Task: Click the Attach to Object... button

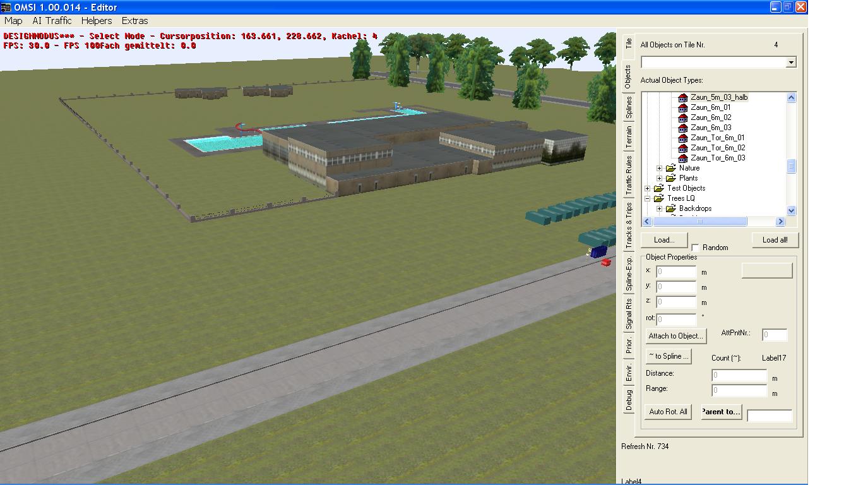Action: pos(675,336)
